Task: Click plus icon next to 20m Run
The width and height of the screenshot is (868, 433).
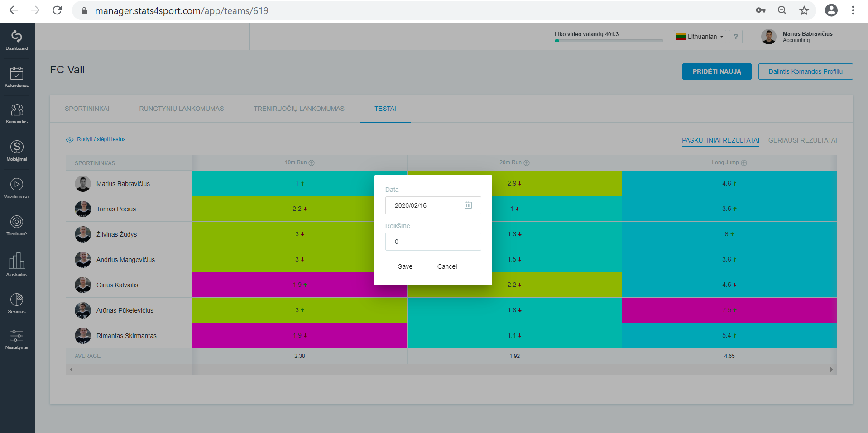Action: 527,163
